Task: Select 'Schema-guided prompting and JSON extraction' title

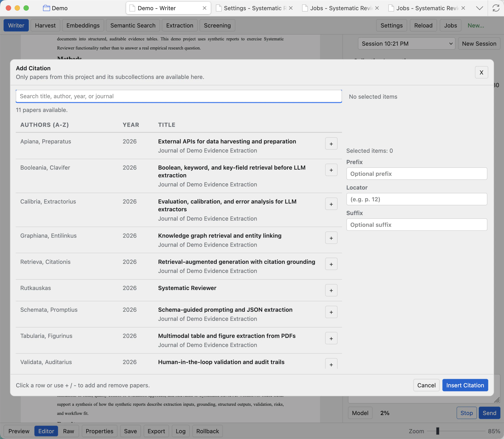Action: click(225, 310)
